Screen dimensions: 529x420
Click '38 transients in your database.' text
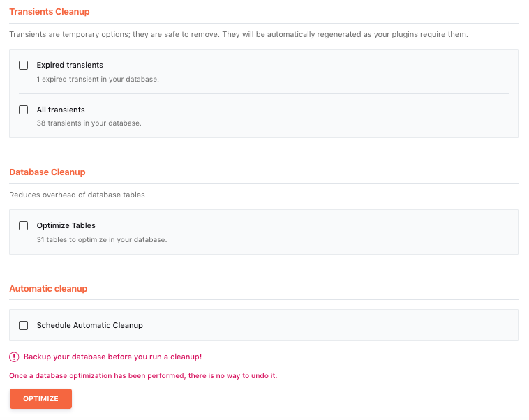click(x=89, y=123)
